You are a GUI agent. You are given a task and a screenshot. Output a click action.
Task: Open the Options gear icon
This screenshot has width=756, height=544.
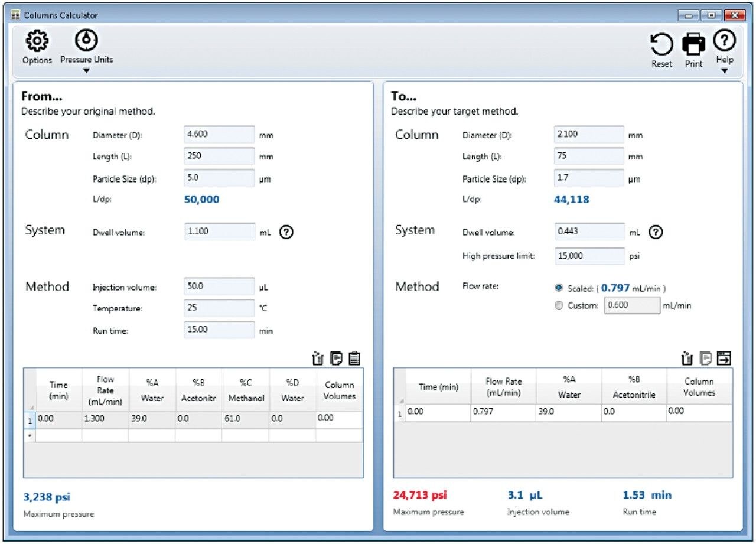37,42
